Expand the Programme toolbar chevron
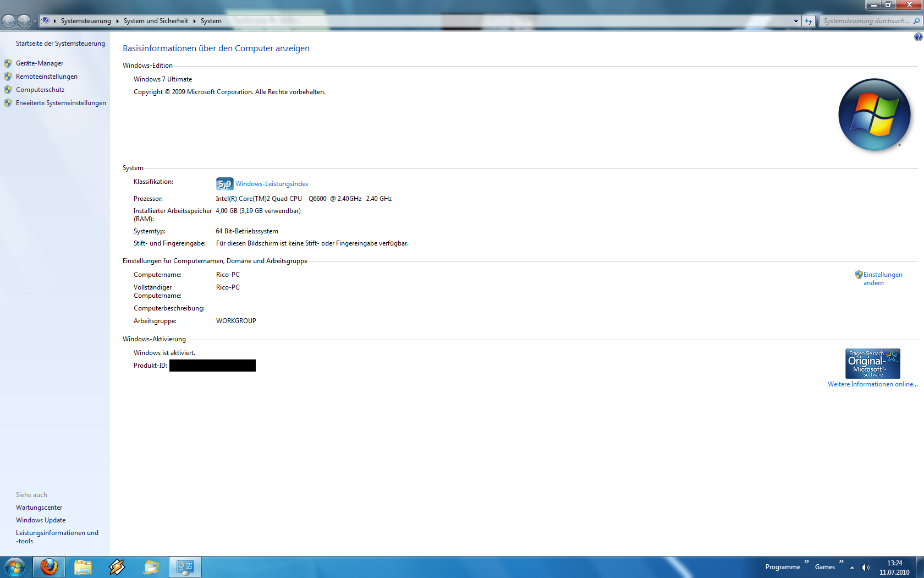Screen dimensions: 924x578 tap(807, 561)
